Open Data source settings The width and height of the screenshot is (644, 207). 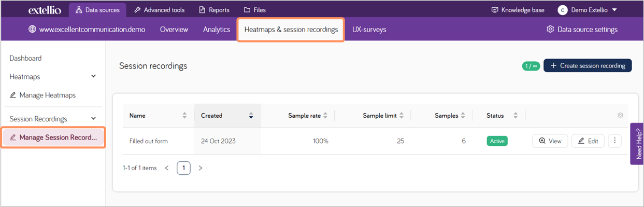(582, 30)
